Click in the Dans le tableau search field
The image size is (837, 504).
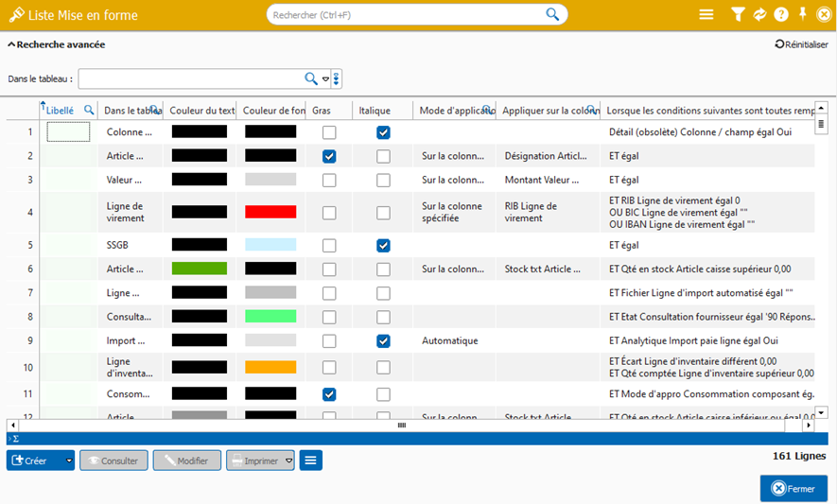(189, 78)
